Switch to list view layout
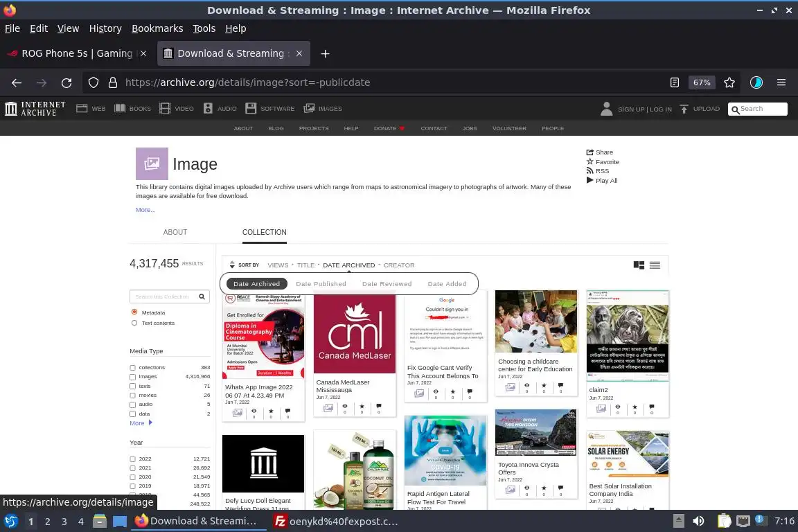Image resolution: width=798 pixels, height=532 pixels. tap(655, 265)
